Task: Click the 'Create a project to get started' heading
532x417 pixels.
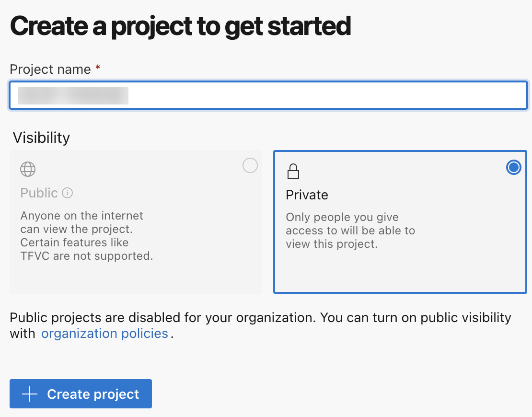Action: [180, 26]
